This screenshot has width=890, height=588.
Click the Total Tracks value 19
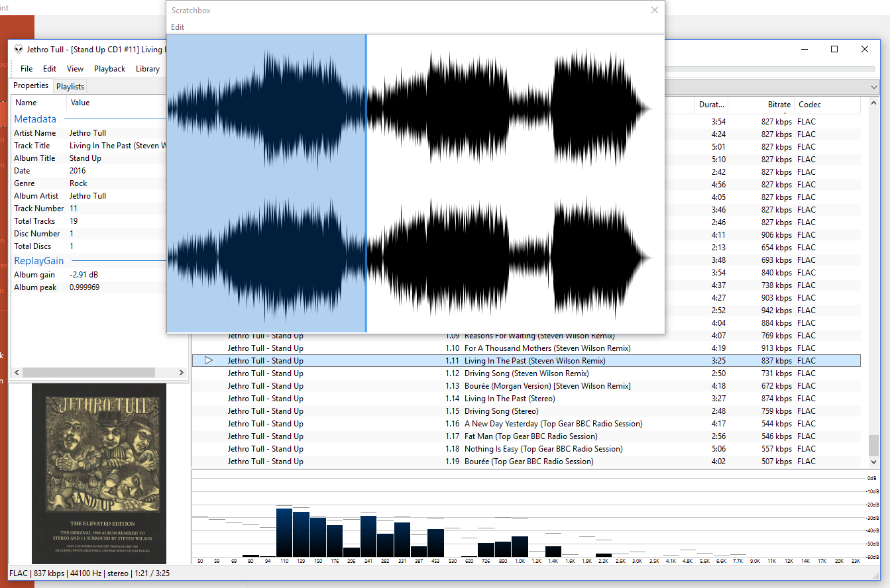[74, 221]
